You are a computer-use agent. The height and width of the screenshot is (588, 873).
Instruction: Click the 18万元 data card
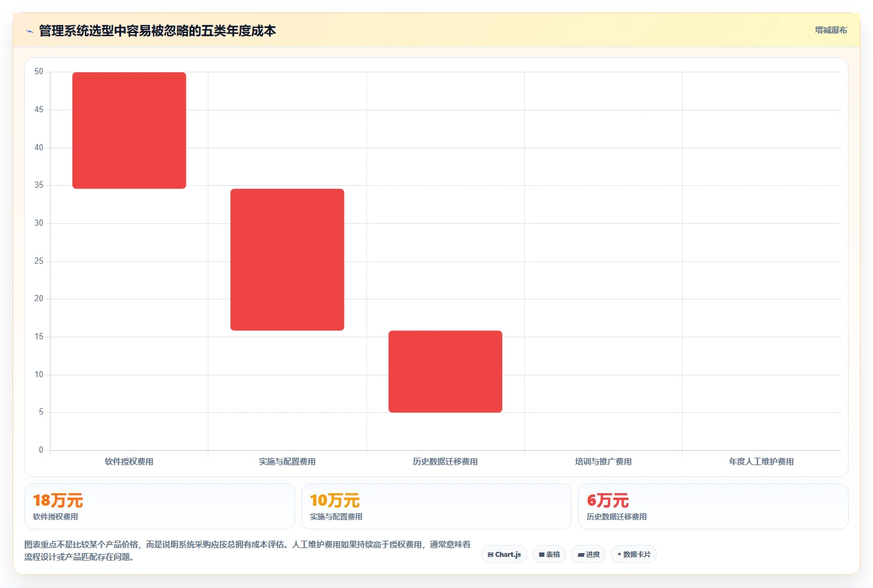click(x=159, y=506)
